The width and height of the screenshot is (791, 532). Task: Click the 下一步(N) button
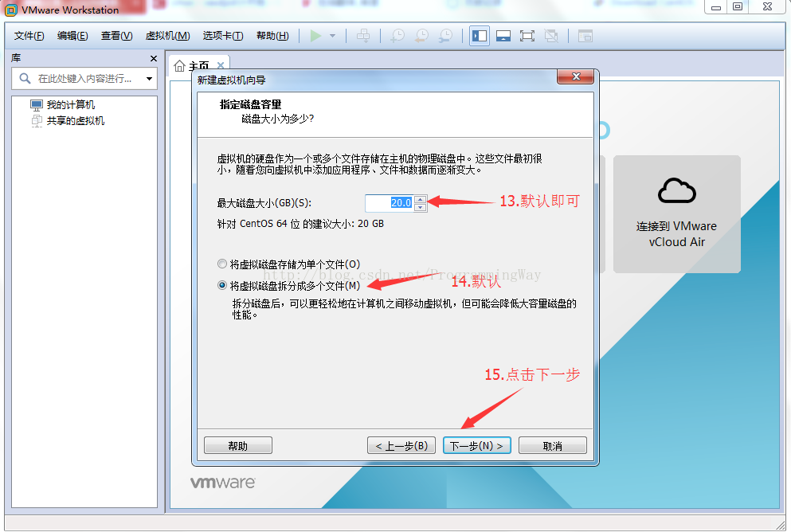click(x=476, y=446)
